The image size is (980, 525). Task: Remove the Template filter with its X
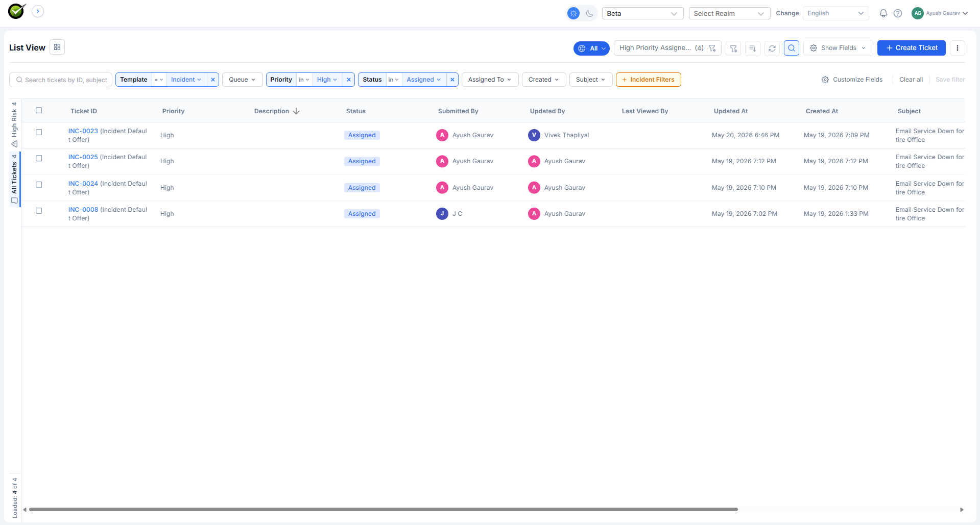point(213,80)
